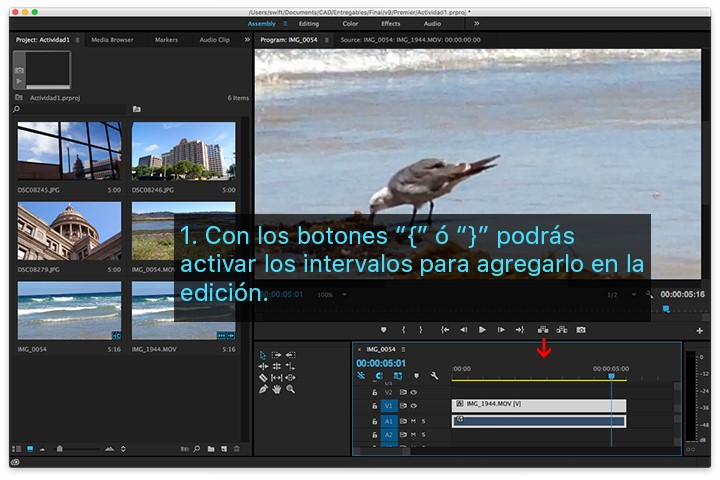Select the Slip tool
720x480 pixels.
[276, 378]
